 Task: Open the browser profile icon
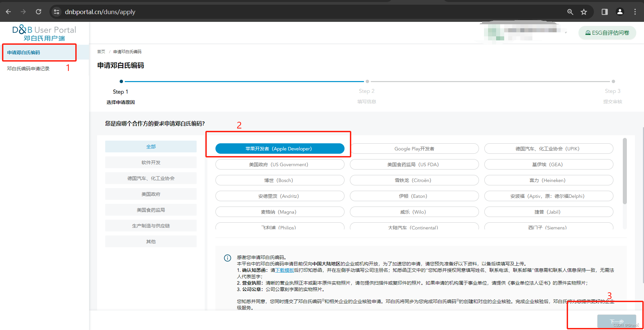tap(620, 12)
